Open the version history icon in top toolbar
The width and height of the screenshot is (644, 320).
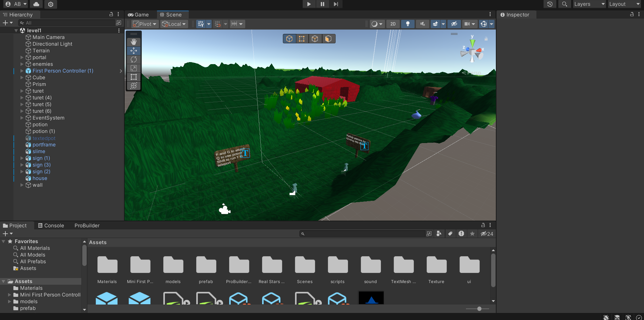[550, 4]
